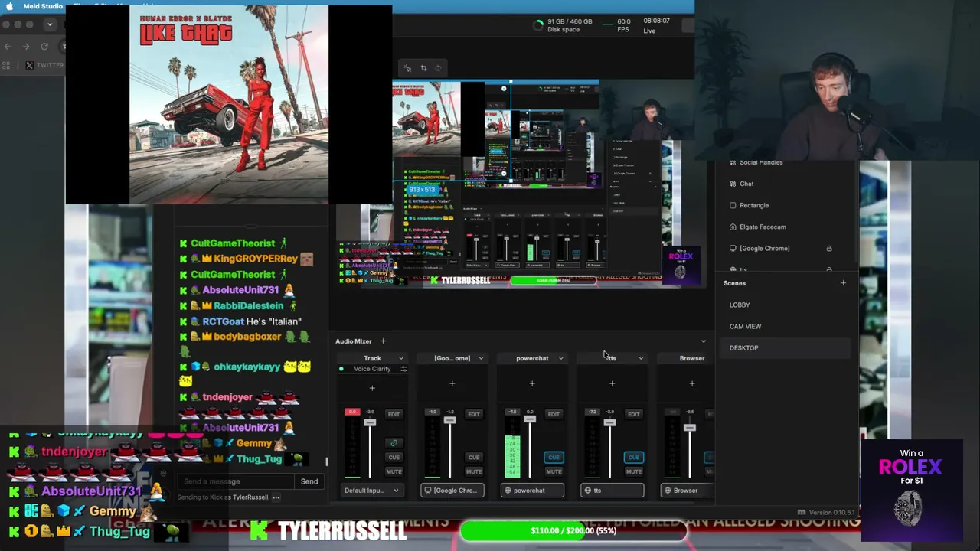This screenshot has height=551, width=980.
Task: Toggle CUE on the Google Chrome channel
Action: (x=474, y=457)
